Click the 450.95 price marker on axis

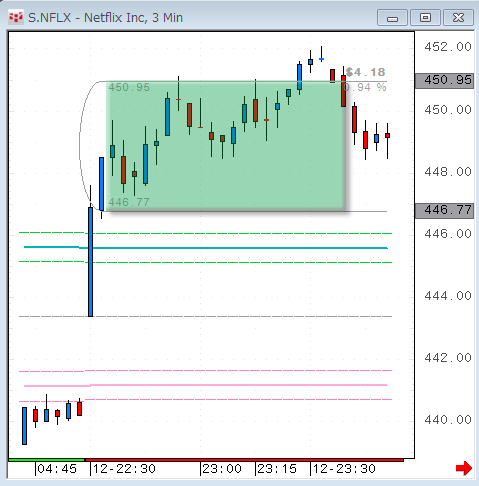(x=444, y=81)
